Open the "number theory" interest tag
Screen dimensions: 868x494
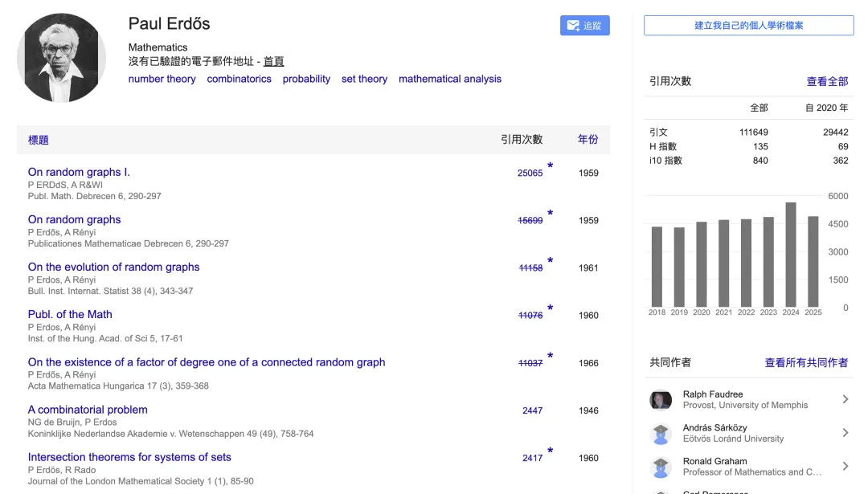point(162,79)
